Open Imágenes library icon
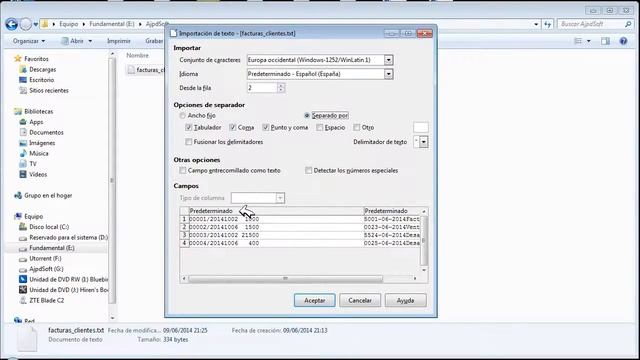Image resolution: width=640 pixels, height=360 pixels. pyautogui.click(x=23, y=143)
